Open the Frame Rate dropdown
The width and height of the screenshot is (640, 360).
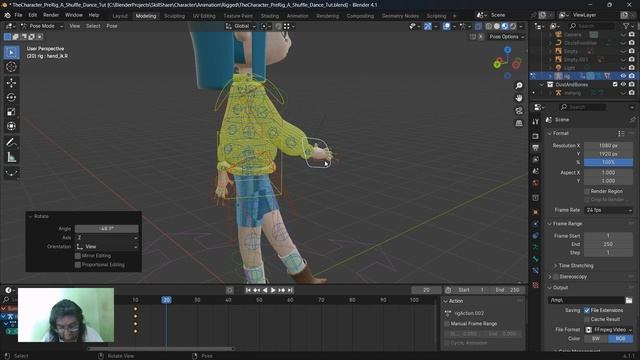pos(609,210)
